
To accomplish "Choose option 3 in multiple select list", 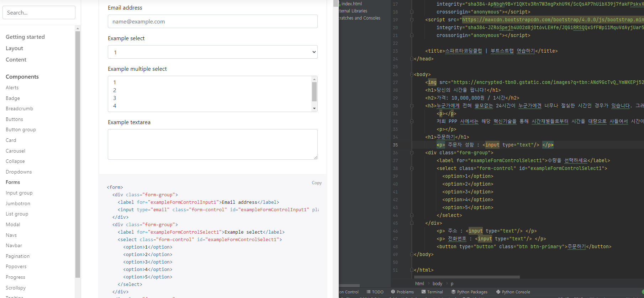I will coord(210,98).
